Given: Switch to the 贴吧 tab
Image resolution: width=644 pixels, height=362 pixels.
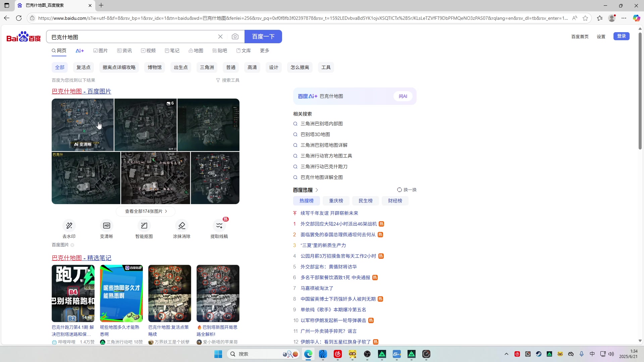Looking at the screenshot, I should coord(220,51).
